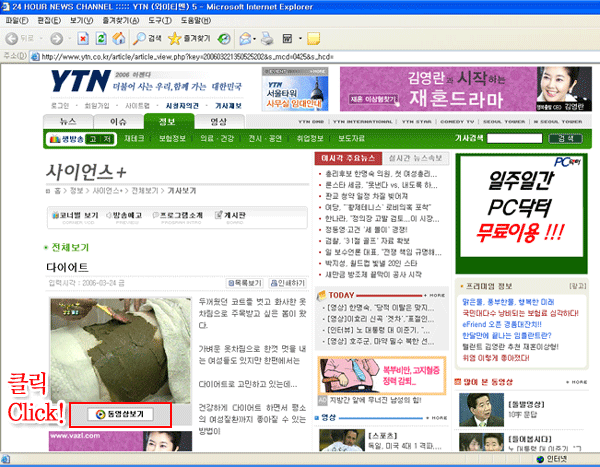This screenshot has width=600, height=467.
Task: Click the IE Back arrow button
Action: click(12, 38)
